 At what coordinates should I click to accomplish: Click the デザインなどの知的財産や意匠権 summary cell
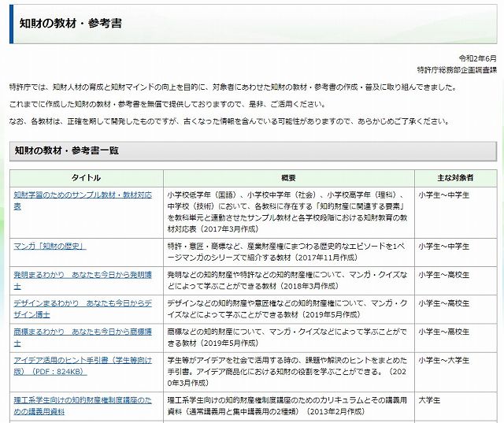[287, 309]
